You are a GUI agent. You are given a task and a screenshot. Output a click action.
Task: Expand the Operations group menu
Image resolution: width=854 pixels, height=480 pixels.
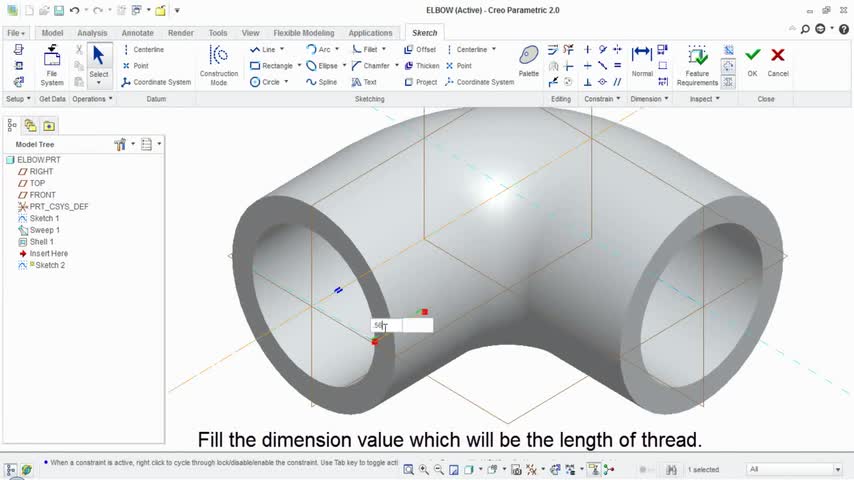click(x=92, y=99)
